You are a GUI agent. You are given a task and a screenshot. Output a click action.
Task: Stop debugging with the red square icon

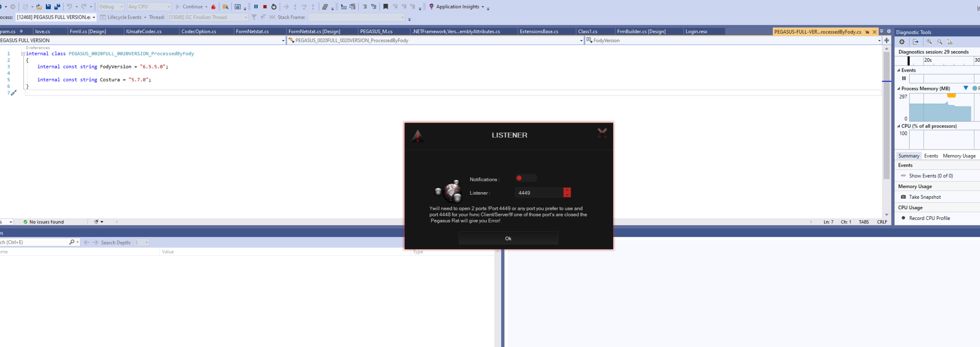pyautogui.click(x=265, y=7)
